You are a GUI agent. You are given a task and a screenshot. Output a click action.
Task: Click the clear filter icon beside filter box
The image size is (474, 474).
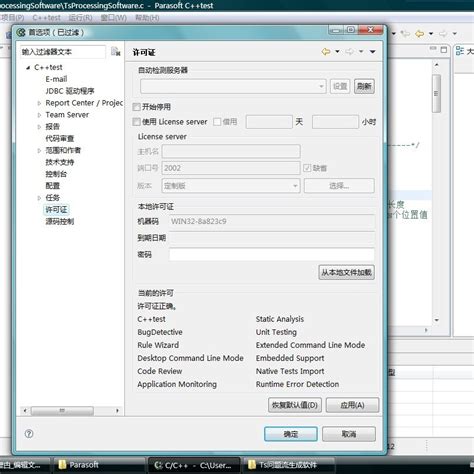(115, 51)
